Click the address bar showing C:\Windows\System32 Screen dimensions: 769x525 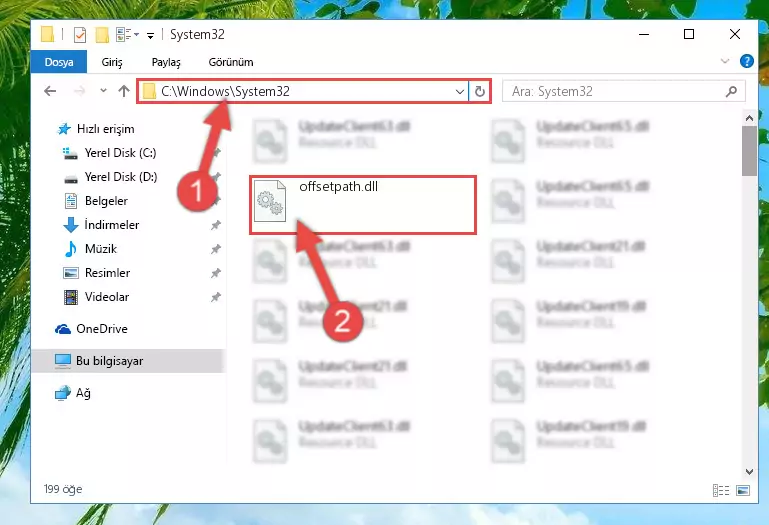point(302,91)
